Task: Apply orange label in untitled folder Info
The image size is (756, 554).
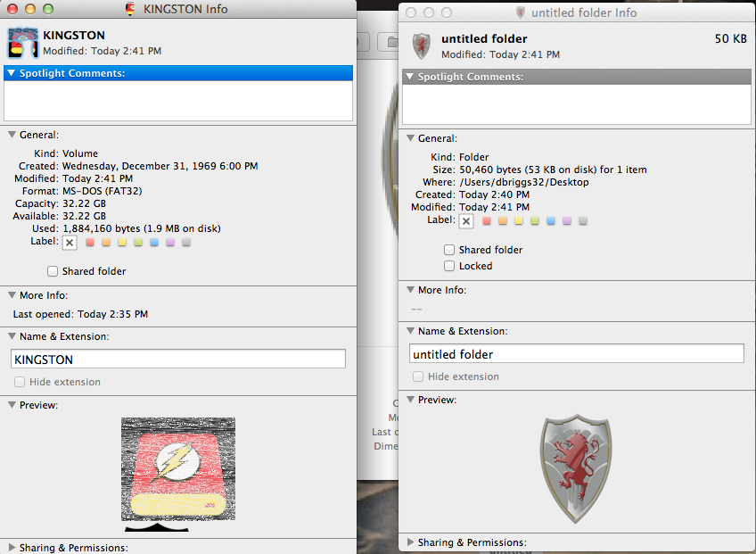Action: pyautogui.click(x=503, y=221)
